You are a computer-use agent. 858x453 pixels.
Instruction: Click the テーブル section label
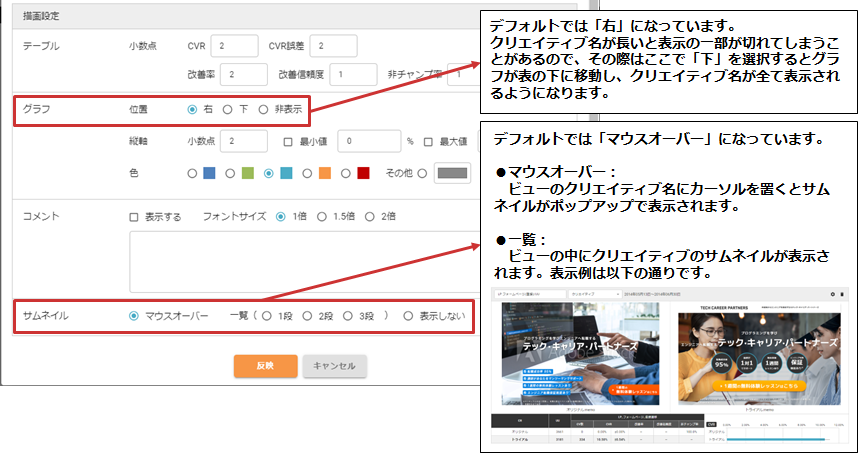(x=40, y=47)
